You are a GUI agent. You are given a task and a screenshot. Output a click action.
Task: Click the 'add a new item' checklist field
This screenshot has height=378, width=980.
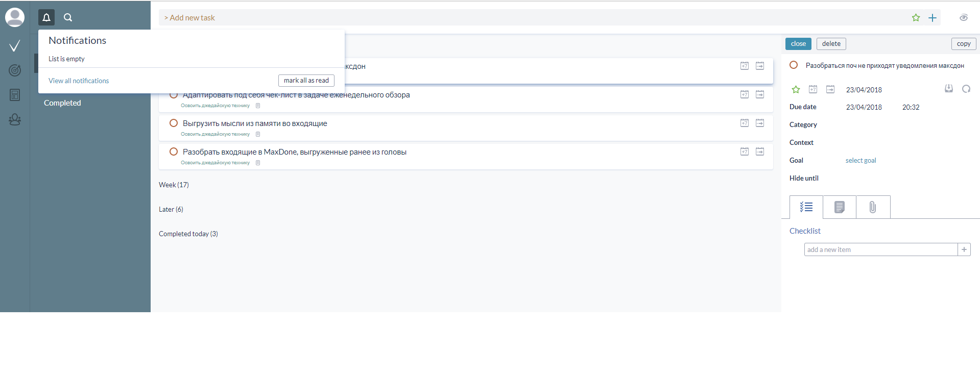pyautogui.click(x=880, y=249)
